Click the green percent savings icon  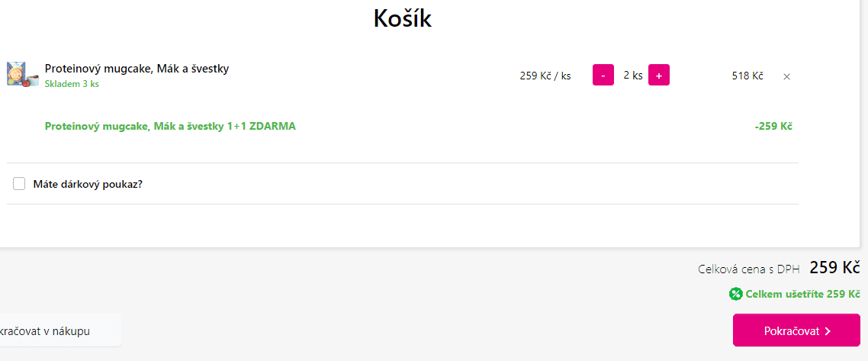(736, 294)
